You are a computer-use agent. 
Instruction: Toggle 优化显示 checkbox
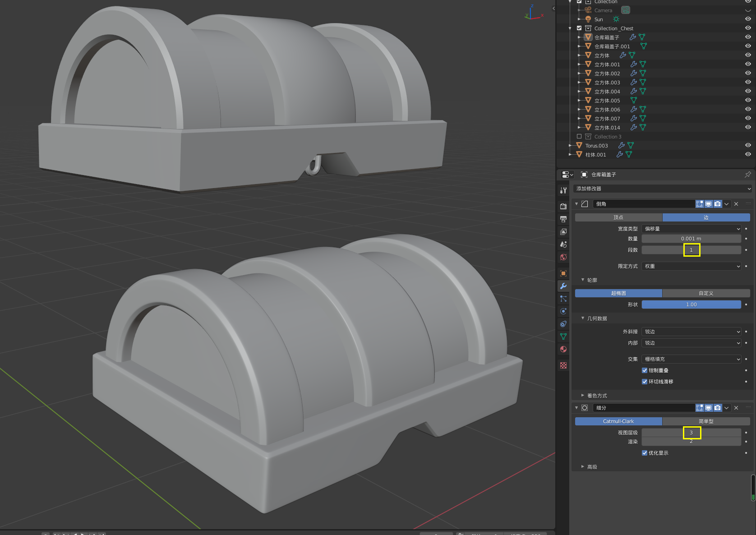(x=645, y=453)
